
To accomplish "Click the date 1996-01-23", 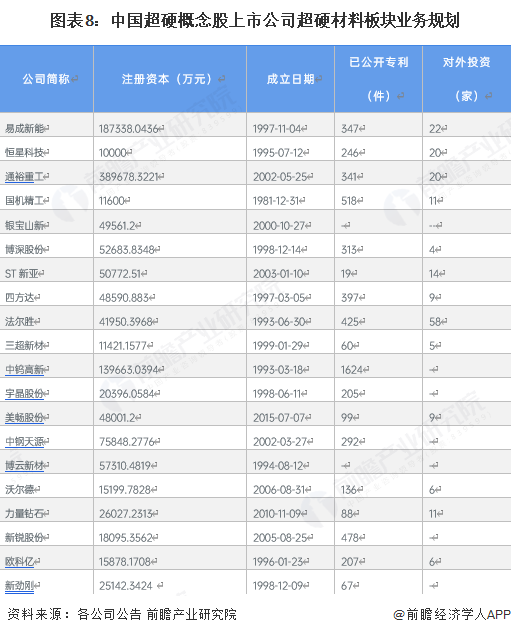I will coord(278,562).
